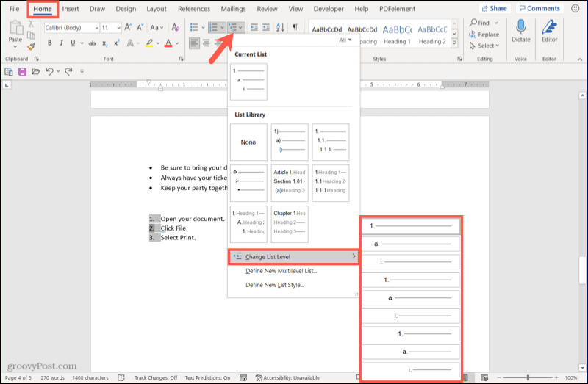Select None in the List Library

coord(248,142)
